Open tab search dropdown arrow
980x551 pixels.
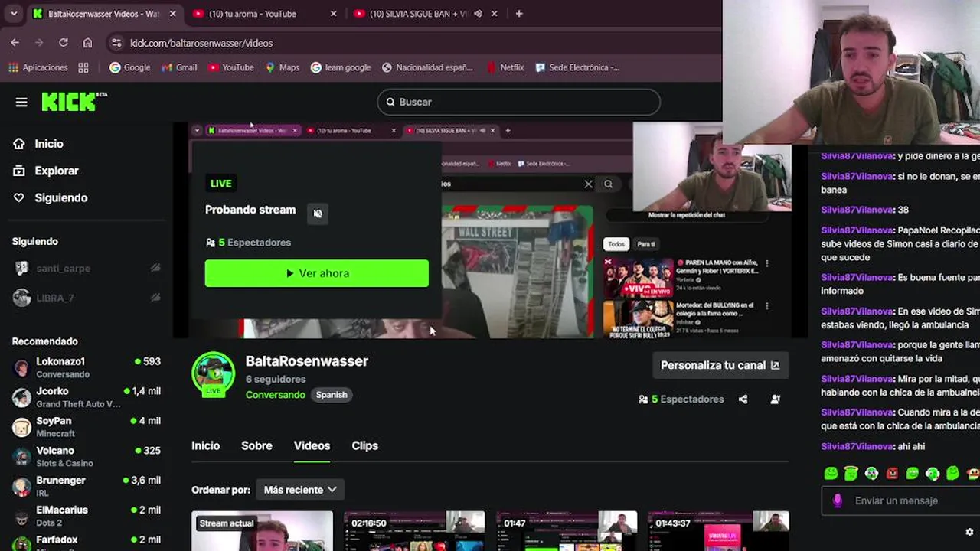[14, 14]
